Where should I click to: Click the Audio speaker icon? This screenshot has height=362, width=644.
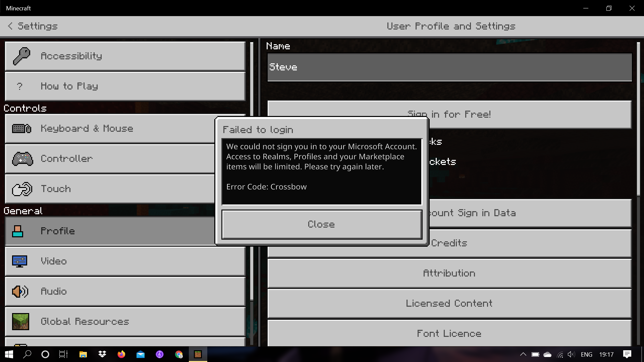(x=20, y=291)
